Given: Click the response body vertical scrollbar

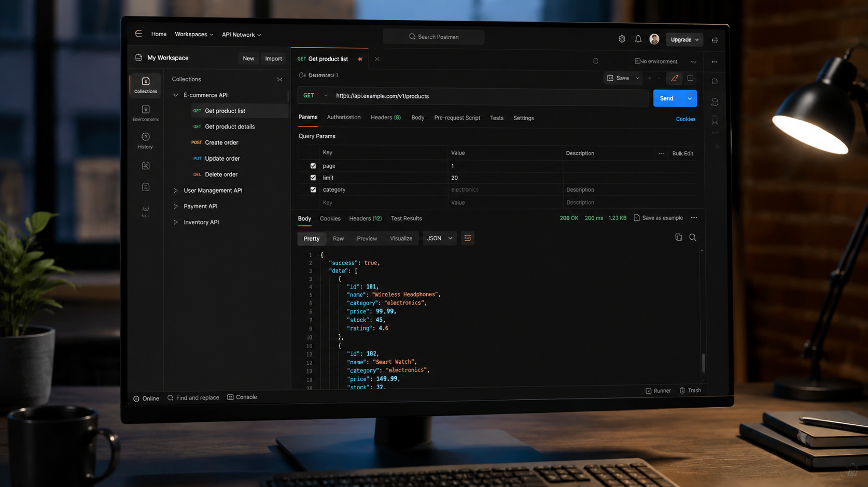Looking at the screenshot, I should (704, 363).
